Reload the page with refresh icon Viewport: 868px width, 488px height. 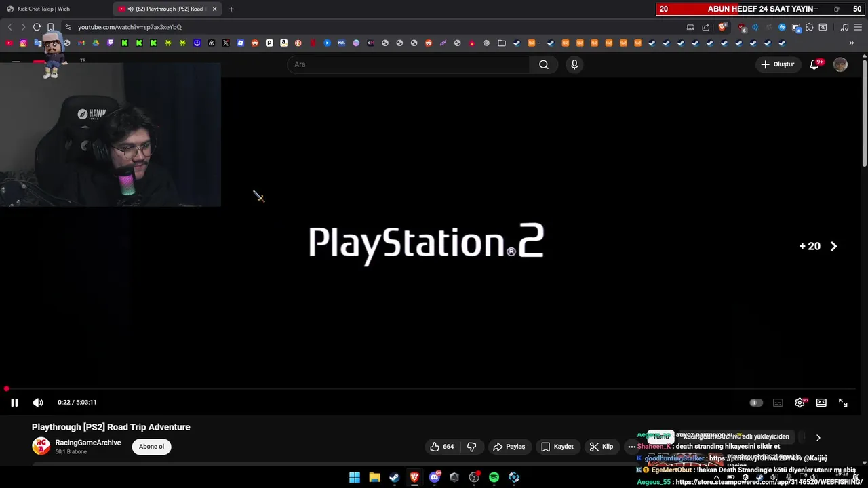(x=37, y=27)
